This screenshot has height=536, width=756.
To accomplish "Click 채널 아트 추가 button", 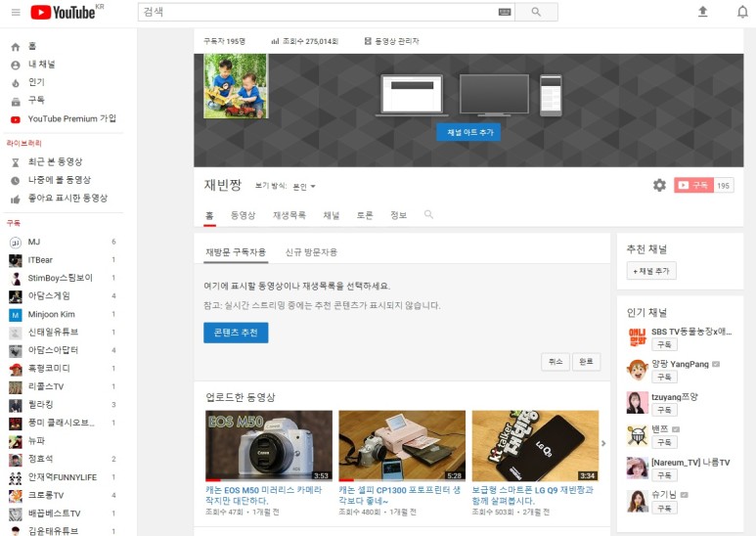I will [x=468, y=132].
